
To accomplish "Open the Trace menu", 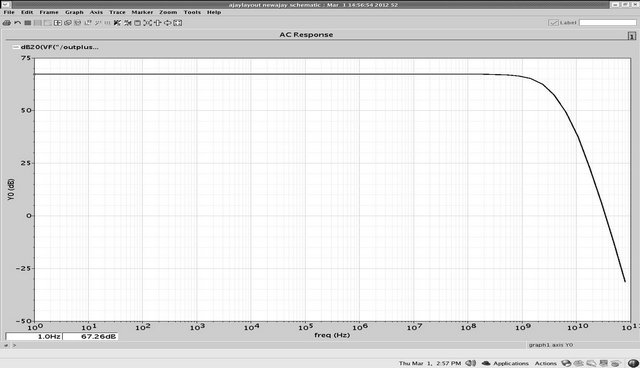I will pos(117,12).
